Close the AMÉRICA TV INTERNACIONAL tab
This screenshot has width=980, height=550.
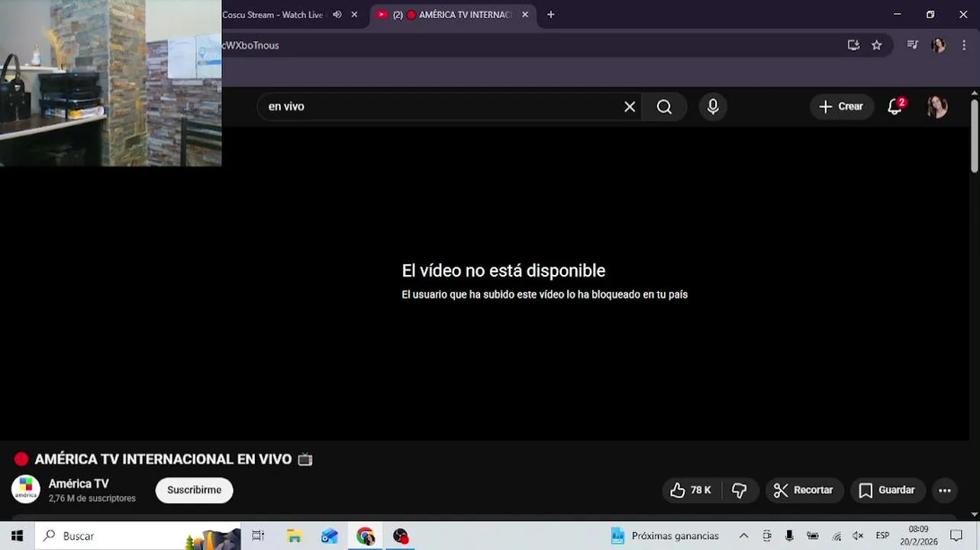[x=525, y=15]
